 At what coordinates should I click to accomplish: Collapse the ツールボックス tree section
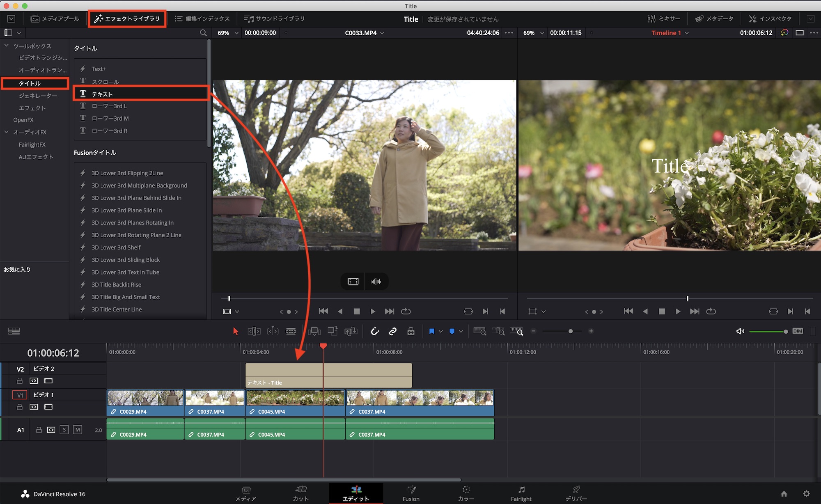[x=7, y=46]
